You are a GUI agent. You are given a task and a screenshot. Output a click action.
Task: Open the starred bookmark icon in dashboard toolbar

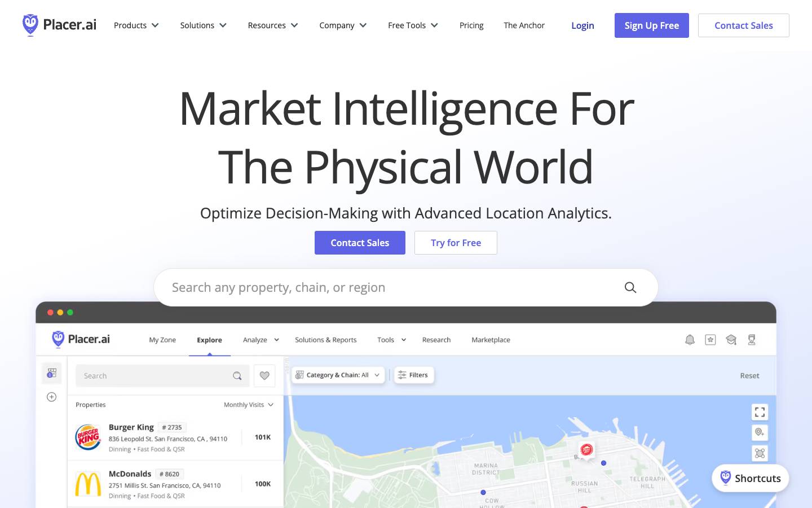point(710,340)
